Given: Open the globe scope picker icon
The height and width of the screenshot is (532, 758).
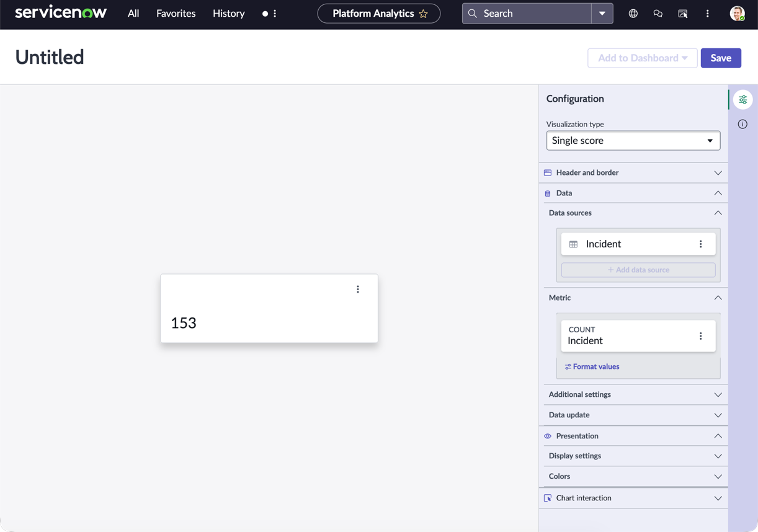Looking at the screenshot, I should pos(633,13).
